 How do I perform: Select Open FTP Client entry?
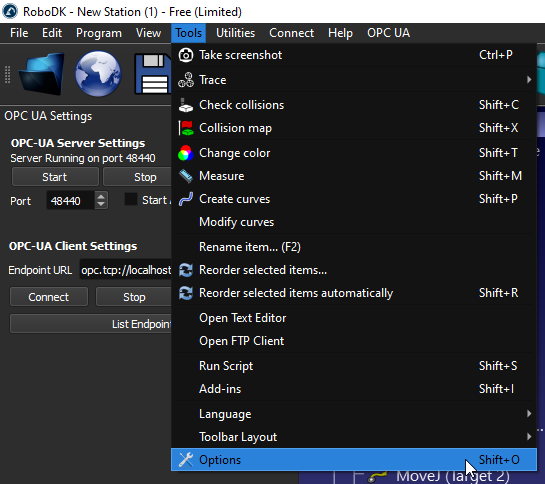[354, 341]
